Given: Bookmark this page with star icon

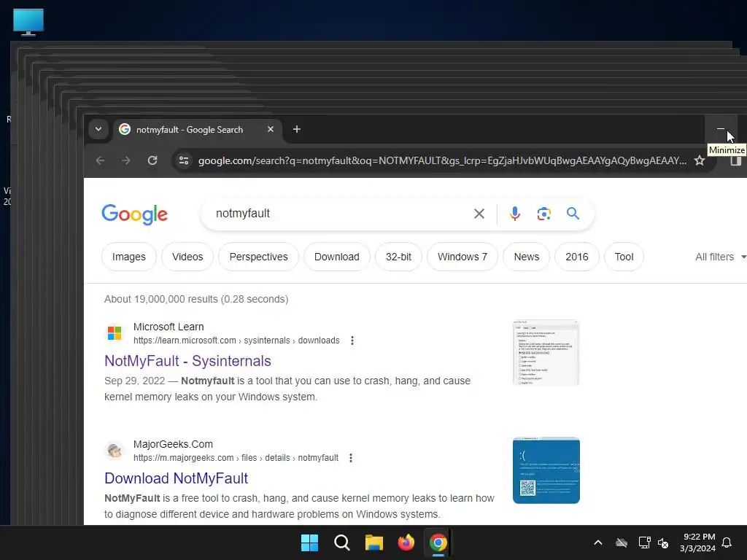Looking at the screenshot, I should [700, 160].
